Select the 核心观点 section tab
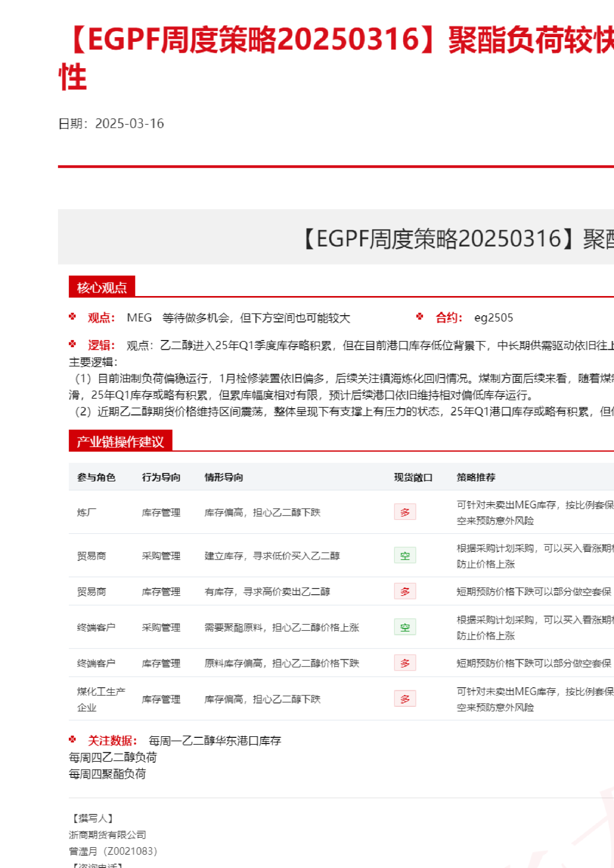 pos(102,287)
